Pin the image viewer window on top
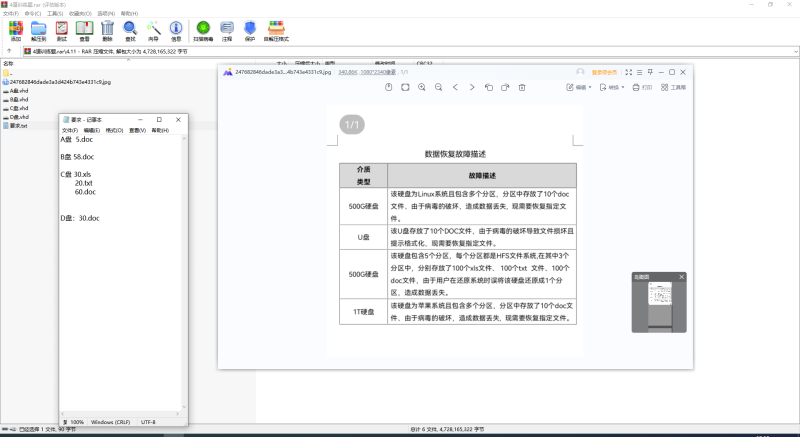The width and height of the screenshot is (800, 437). [650, 72]
